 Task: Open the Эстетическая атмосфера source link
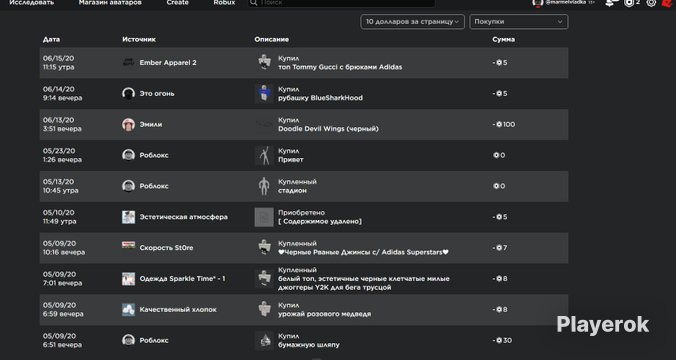click(x=184, y=217)
